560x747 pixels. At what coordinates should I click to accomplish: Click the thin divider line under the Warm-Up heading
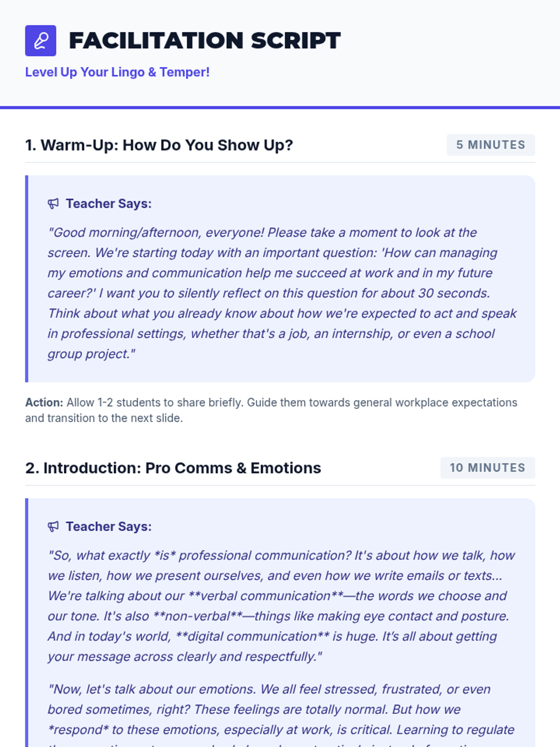tap(280, 162)
